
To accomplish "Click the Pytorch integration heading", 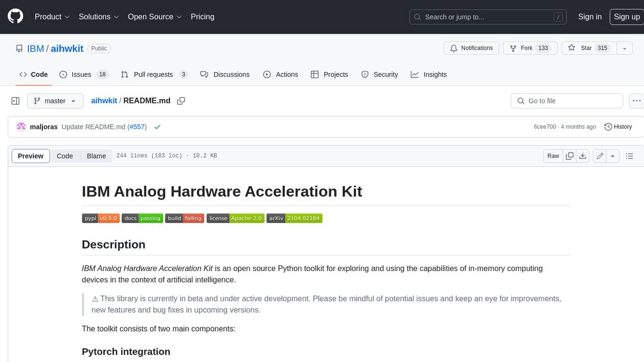I will pyautogui.click(x=126, y=352).
